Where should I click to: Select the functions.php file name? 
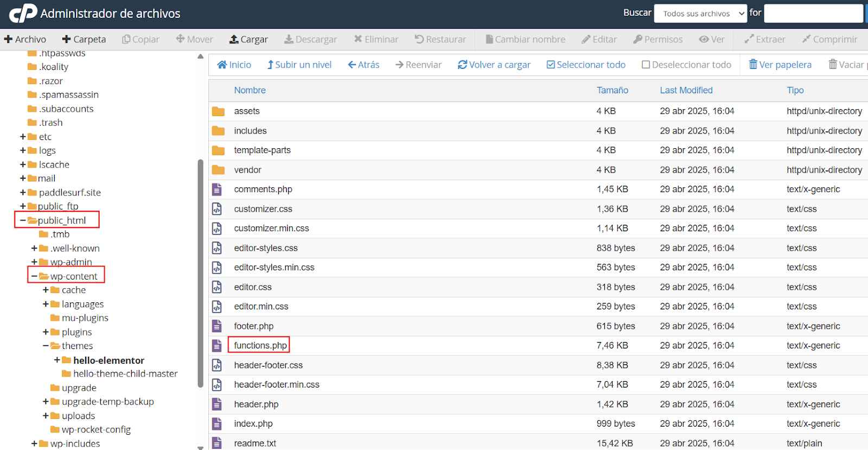click(x=260, y=345)
